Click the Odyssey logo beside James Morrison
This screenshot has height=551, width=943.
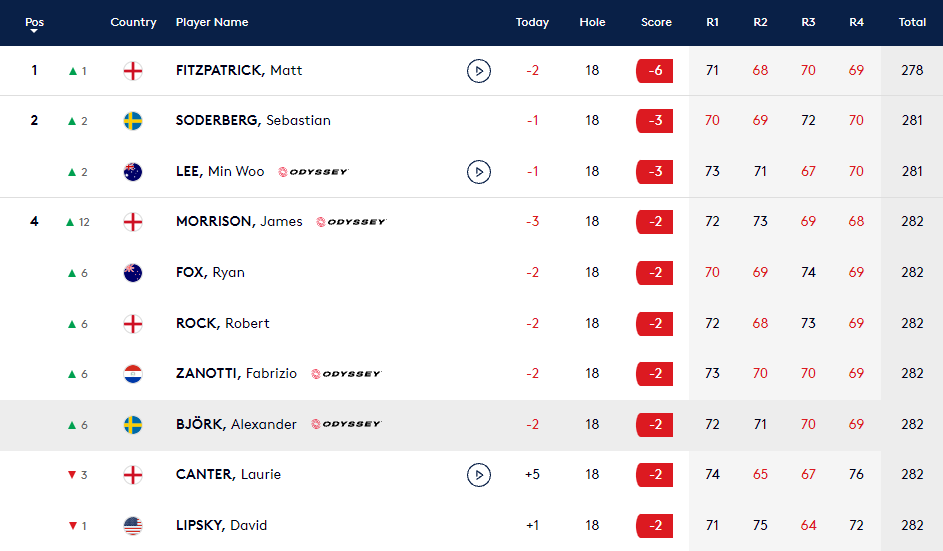click(x=350, y=222)
